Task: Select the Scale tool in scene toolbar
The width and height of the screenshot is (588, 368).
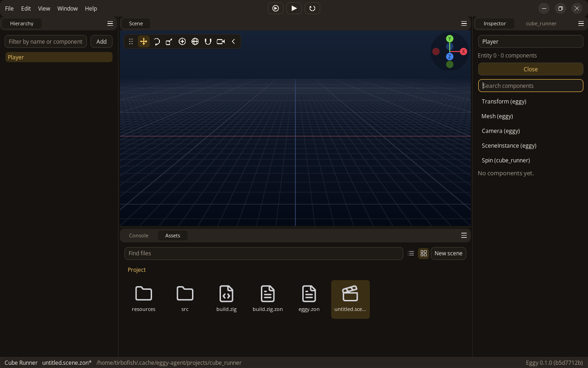Action: (x=170, y=41)
